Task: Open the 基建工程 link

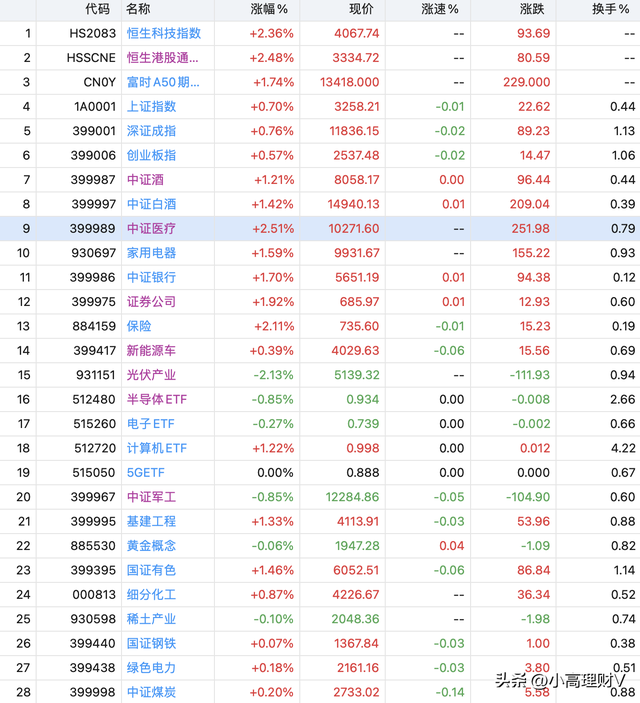Action: (151, 521)
